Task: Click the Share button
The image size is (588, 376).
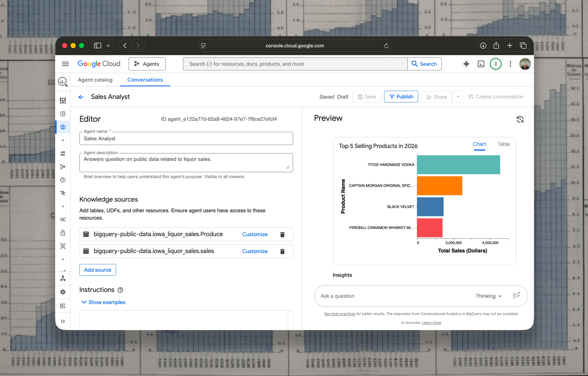Action: pyautogui.click(x=437, y=97)
